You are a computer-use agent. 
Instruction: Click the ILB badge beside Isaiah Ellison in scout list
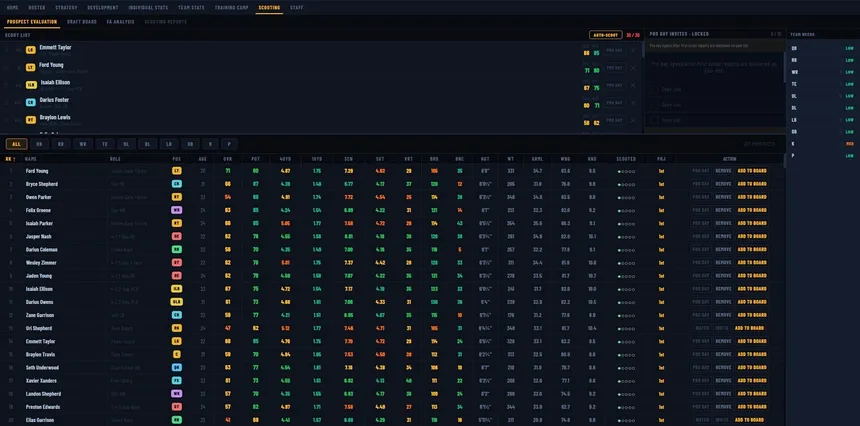[31, 85]
